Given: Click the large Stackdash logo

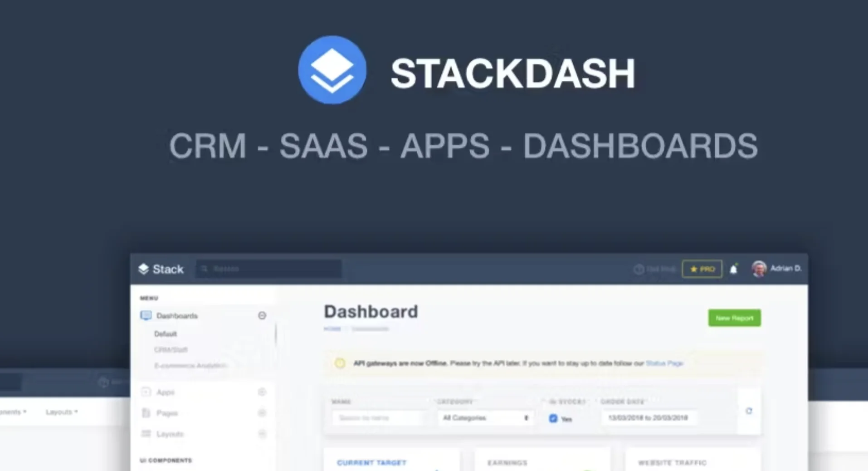Looking at the screenshot, I should [332, 70].
